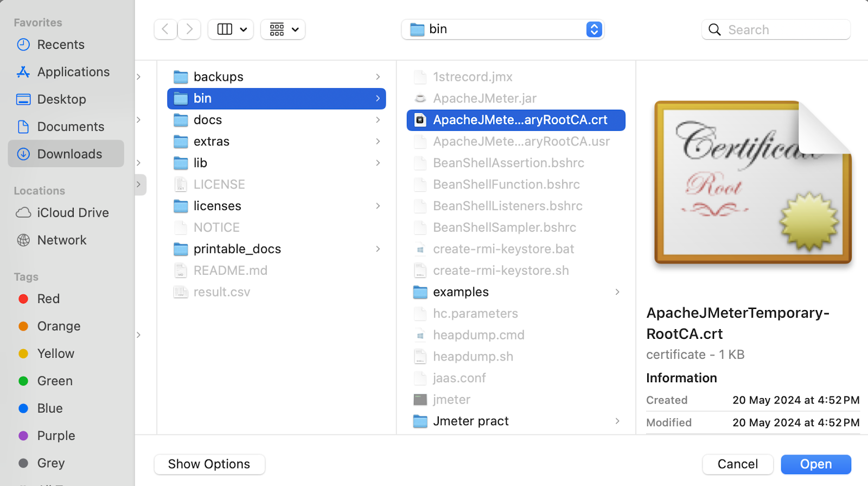The image size is (868, 486).
Task: Expand lib folder chevron
Action: pos(378,163)
